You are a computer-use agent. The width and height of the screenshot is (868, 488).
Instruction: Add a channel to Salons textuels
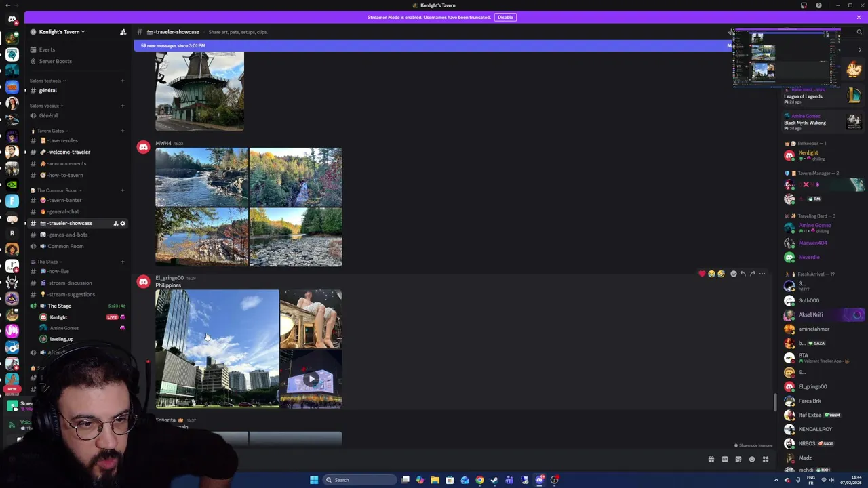(123, 81)
